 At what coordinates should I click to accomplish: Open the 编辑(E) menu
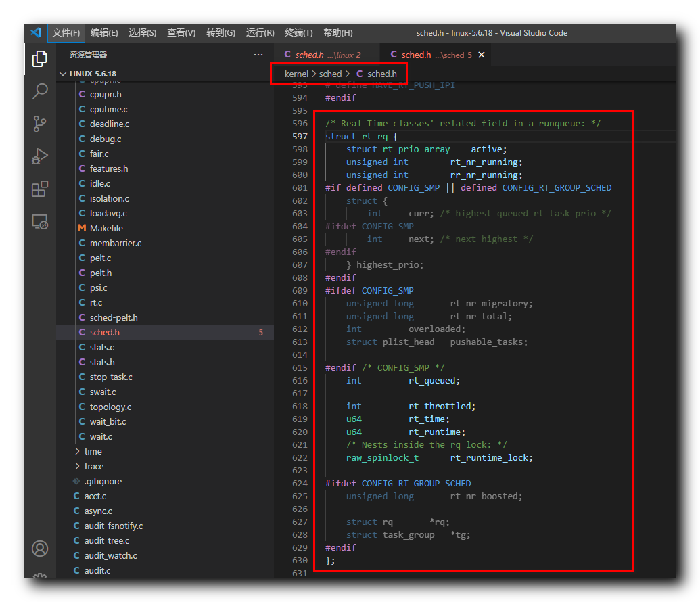click(x=104, y=33)
